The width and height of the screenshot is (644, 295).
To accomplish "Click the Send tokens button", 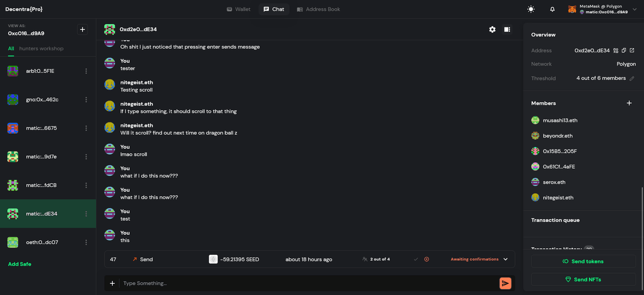I will pos(583,261).
